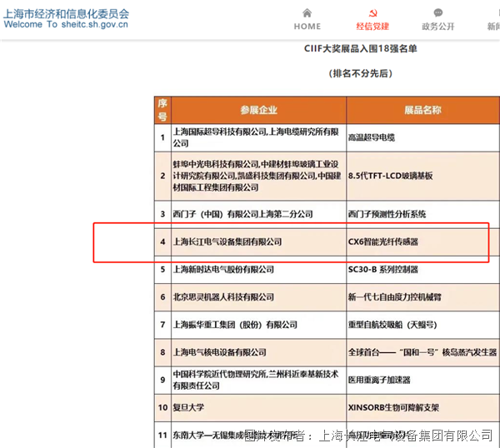Click the row number 2 cell
Screen dimensions: 500x448
[x=162, y=176]
